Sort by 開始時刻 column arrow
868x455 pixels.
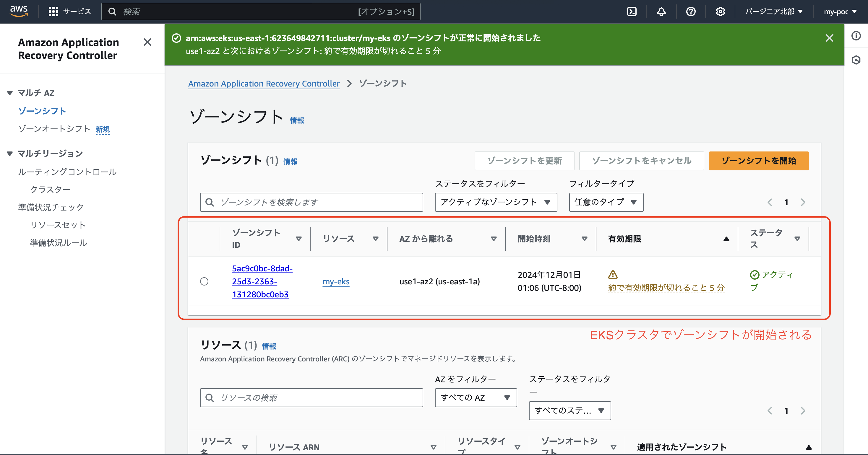pos(585,239)
